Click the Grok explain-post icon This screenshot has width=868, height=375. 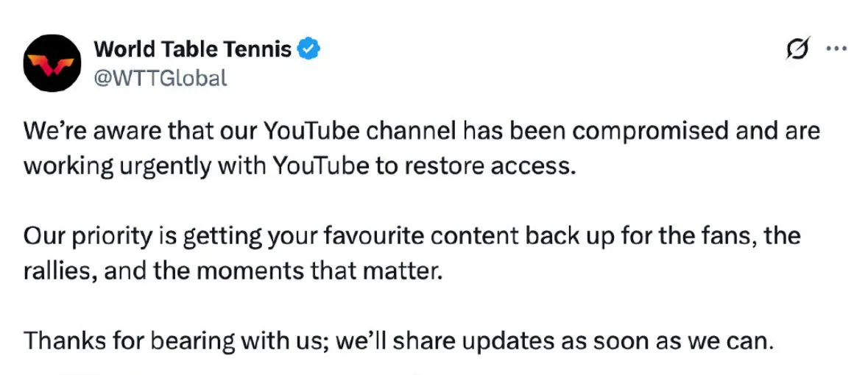pyautogui.click(x=798, y=49)
